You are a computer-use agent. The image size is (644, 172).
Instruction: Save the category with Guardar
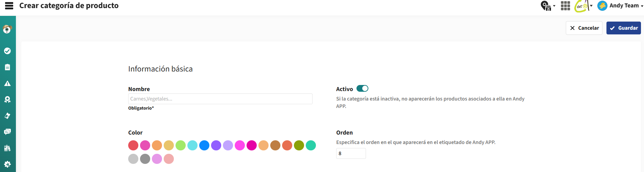(623, 28)
